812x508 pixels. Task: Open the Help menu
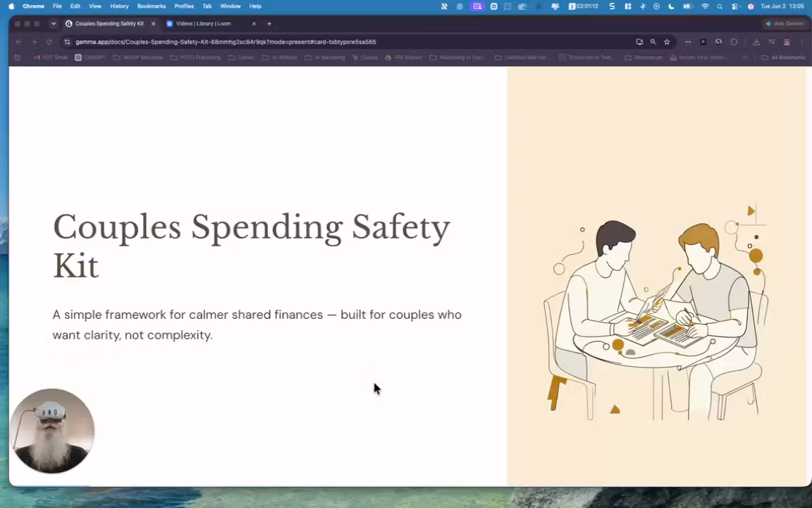(255, 6)
